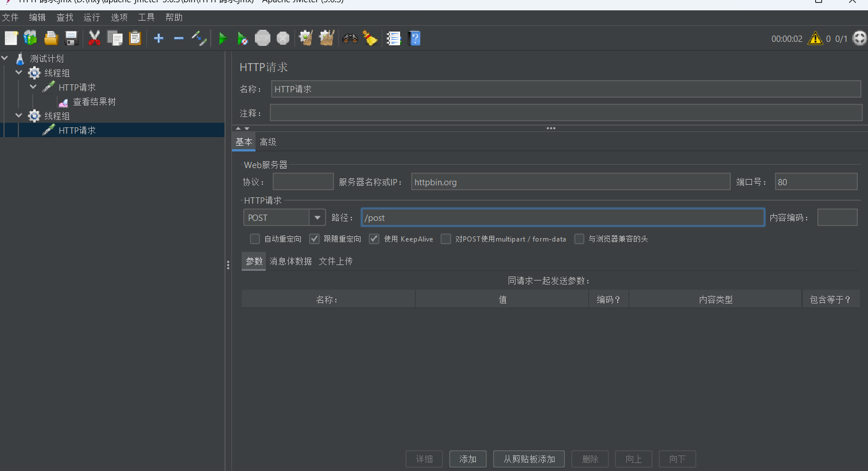The image size is (868, 471).
Task: Click the 删除 button
Action: [590, 459]
